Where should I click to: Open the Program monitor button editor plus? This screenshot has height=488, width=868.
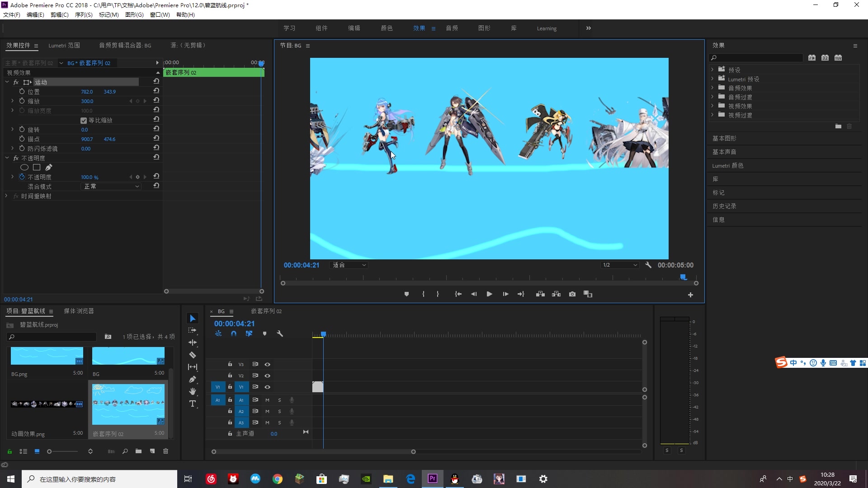pos(690,295)
